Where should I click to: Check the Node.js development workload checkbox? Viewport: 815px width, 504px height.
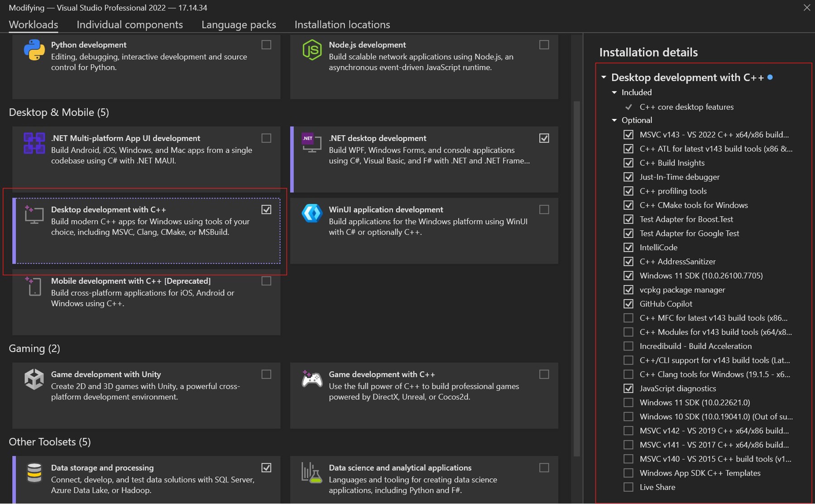(544, 45)
